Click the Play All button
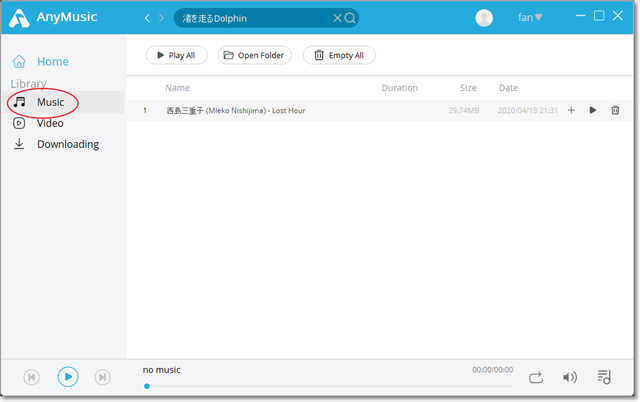640x402 pixels. click(x=177, y=55)
